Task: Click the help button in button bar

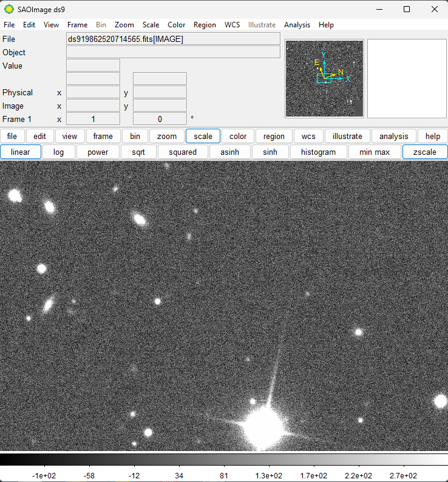Action: pyautogui.click(x=433, y=136)
